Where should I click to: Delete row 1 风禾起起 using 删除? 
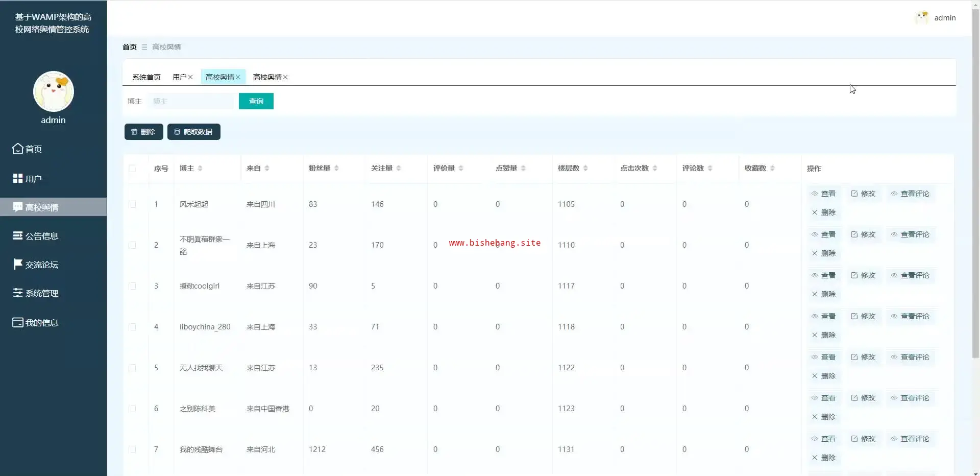coord(823,212)
